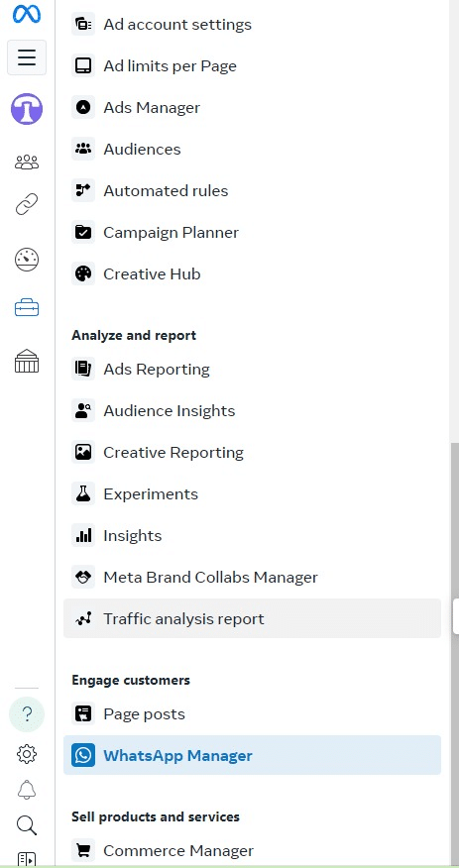Screen dimensions: 459x868
Task: Open the Notifications bell icon
Action: tap(27, 790)
